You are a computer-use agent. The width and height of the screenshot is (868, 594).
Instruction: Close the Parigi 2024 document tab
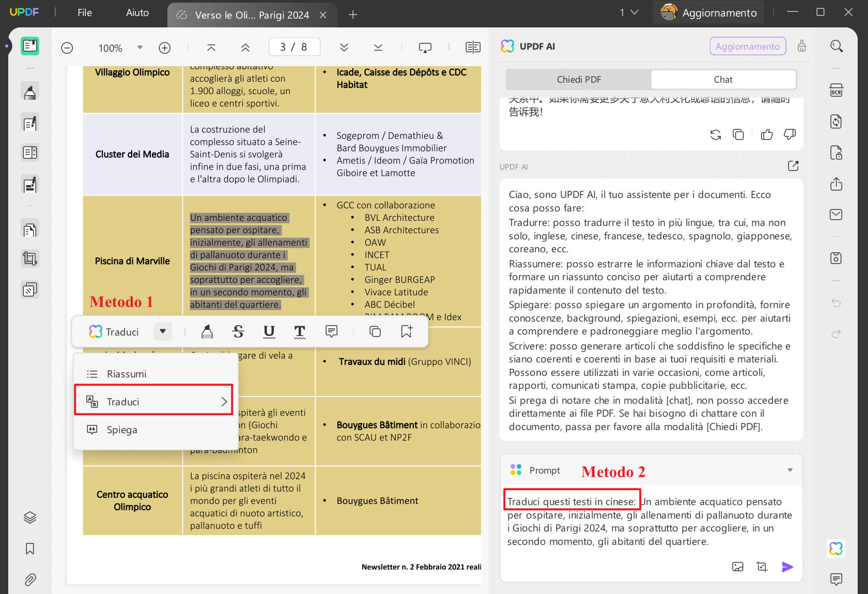point(323,15)
